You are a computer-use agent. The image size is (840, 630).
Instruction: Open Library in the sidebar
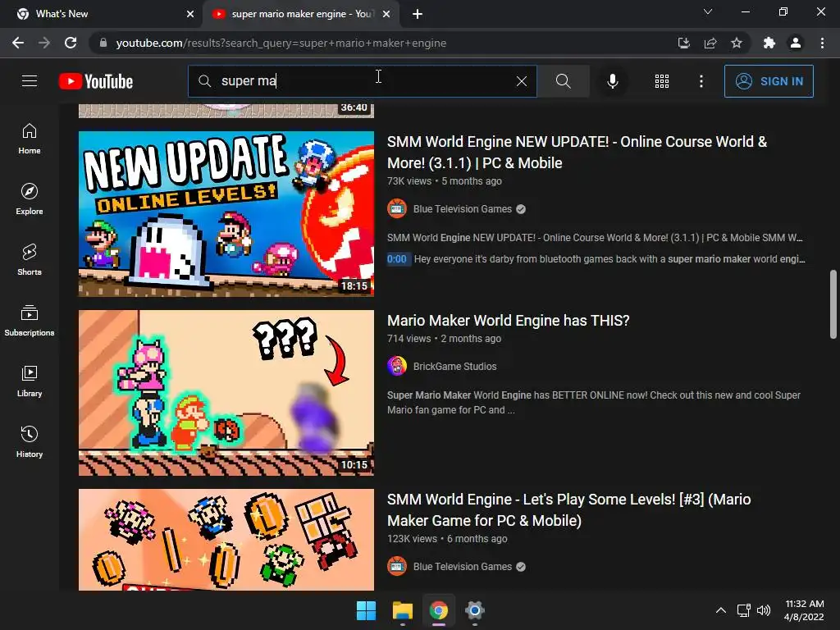(30, 381)
